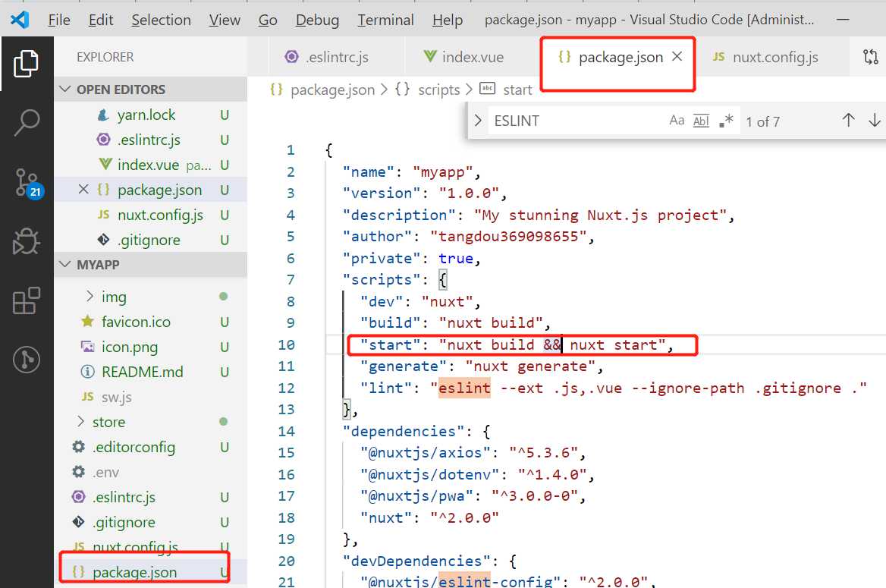Click the "1 of 7" match count
Viewport: 886px width, 588px height.
coord(762,121)
